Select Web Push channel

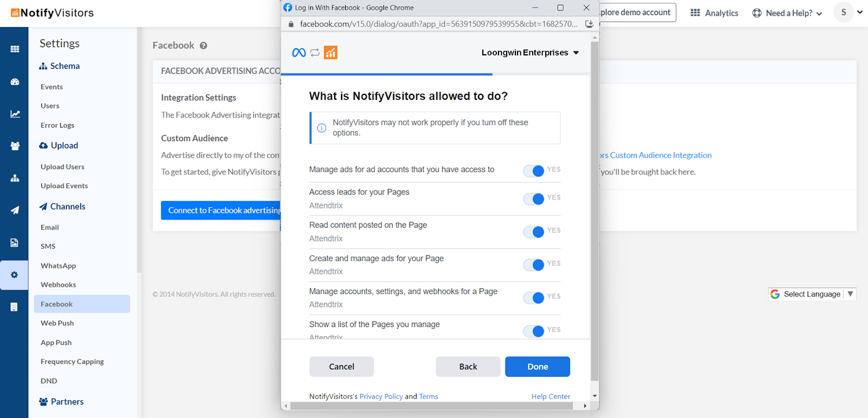tap(57, 323)
